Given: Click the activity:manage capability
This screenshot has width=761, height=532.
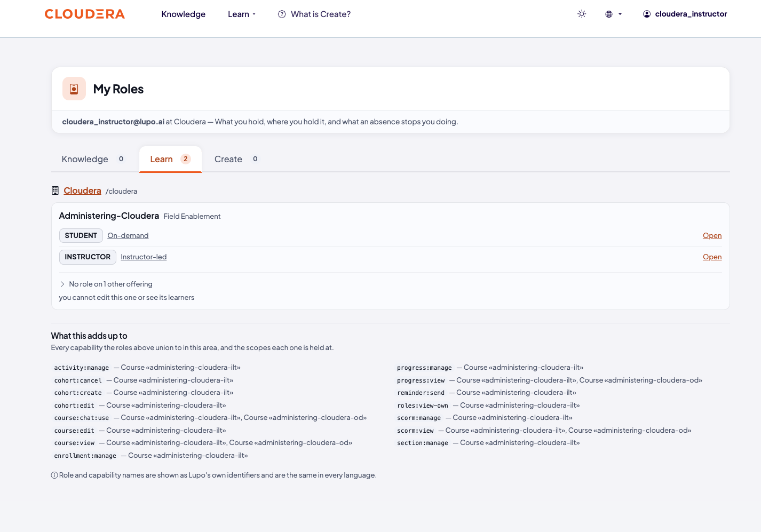Looking at the screenshot, I should click(82, 368).
